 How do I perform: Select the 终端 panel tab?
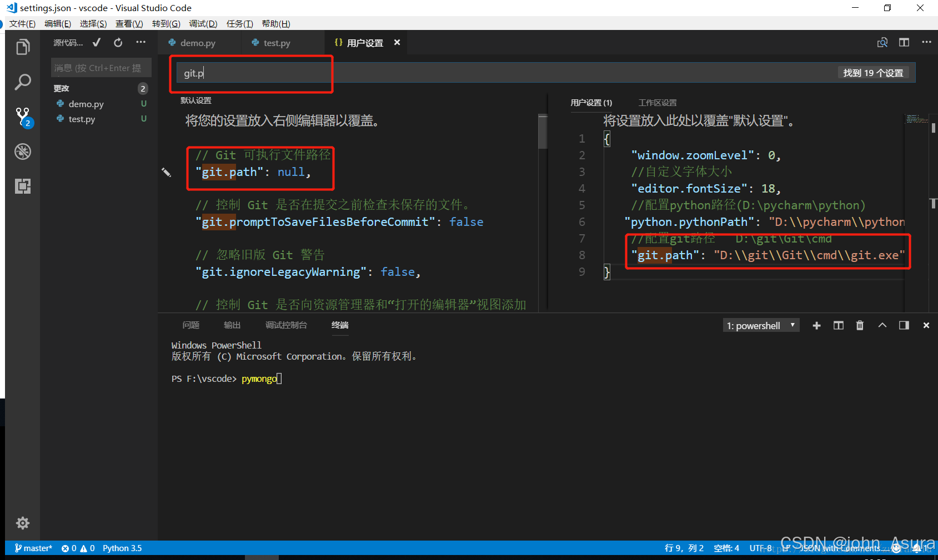tap(340, 325)
